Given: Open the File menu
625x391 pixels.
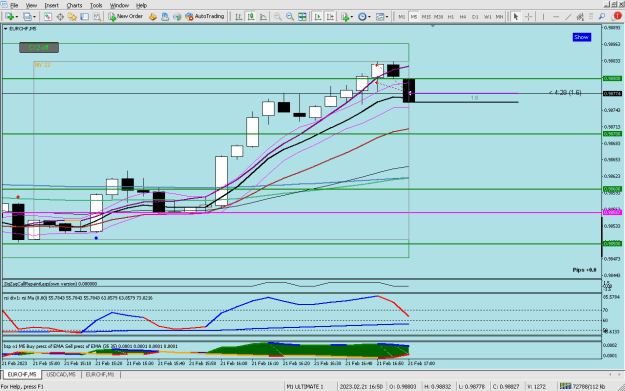Looking at the screenshot, I should [14, 6].
